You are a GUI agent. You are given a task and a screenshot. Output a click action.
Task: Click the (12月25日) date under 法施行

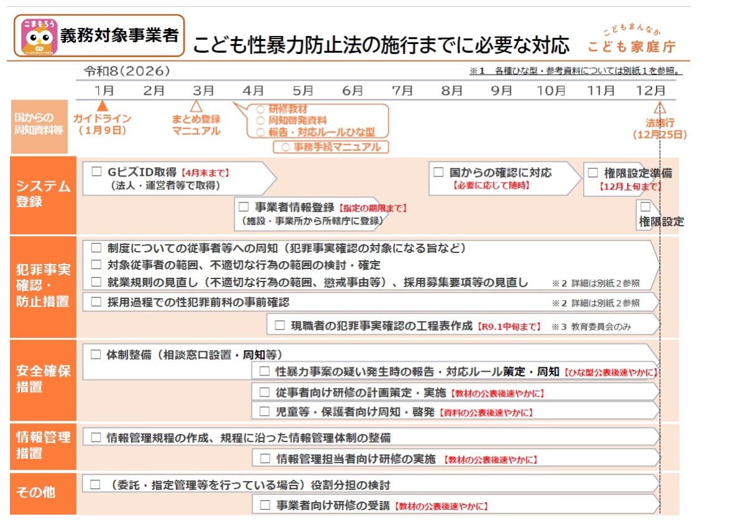pyautogui.click(x=660, y=134)
